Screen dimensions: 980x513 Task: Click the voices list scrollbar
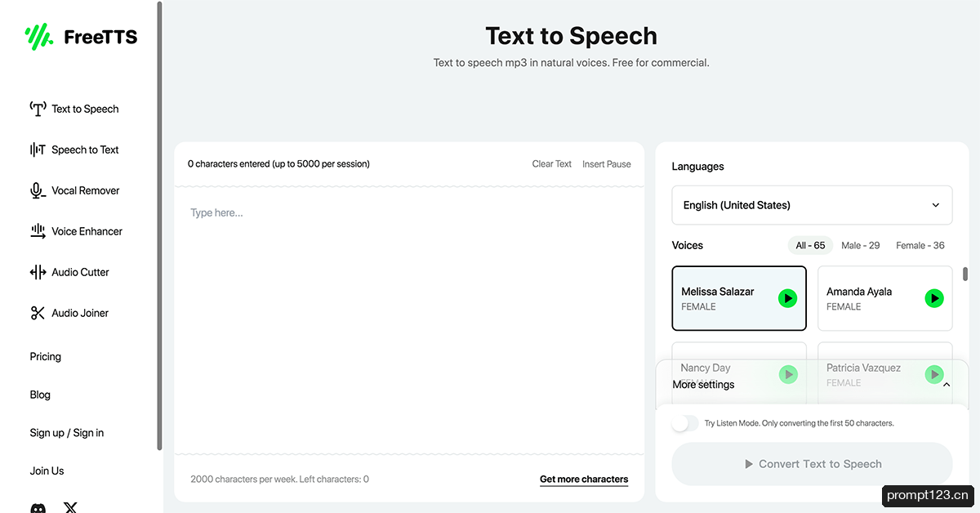[x=965, y=274]
